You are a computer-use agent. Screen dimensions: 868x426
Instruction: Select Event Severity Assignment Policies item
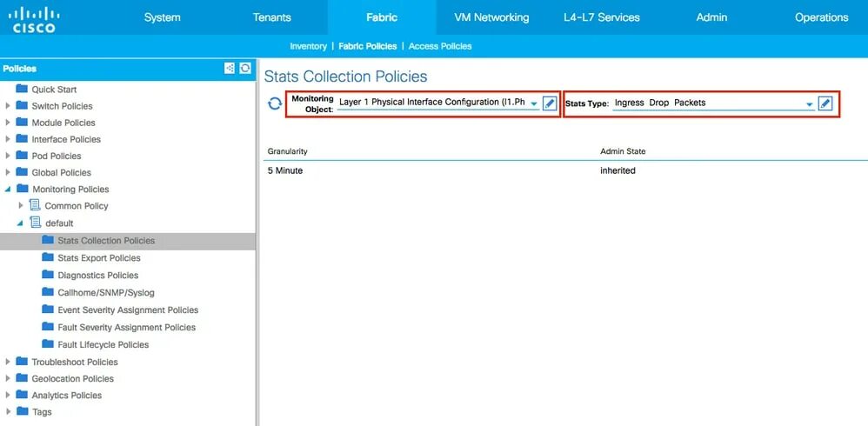(x=128, y=310)
